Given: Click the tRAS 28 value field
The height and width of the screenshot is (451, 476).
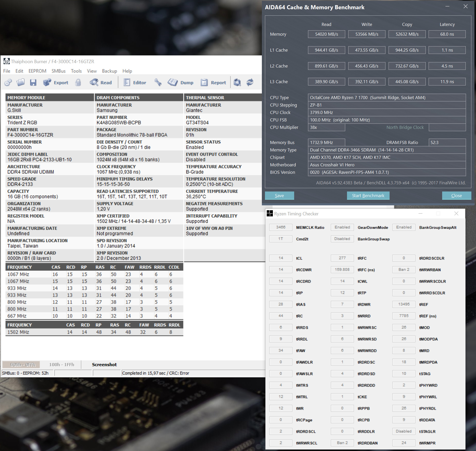Looking at the screenshot, I should click(281, 304).
